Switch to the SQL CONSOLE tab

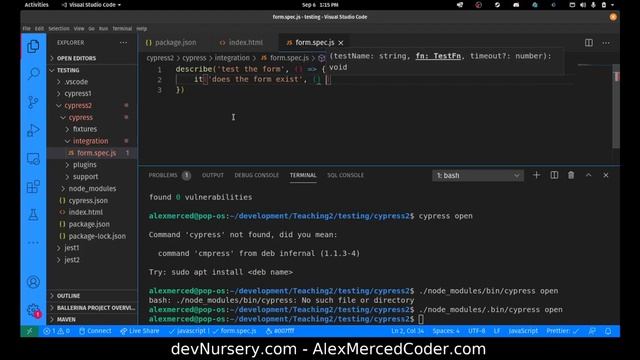click(345, 175)
